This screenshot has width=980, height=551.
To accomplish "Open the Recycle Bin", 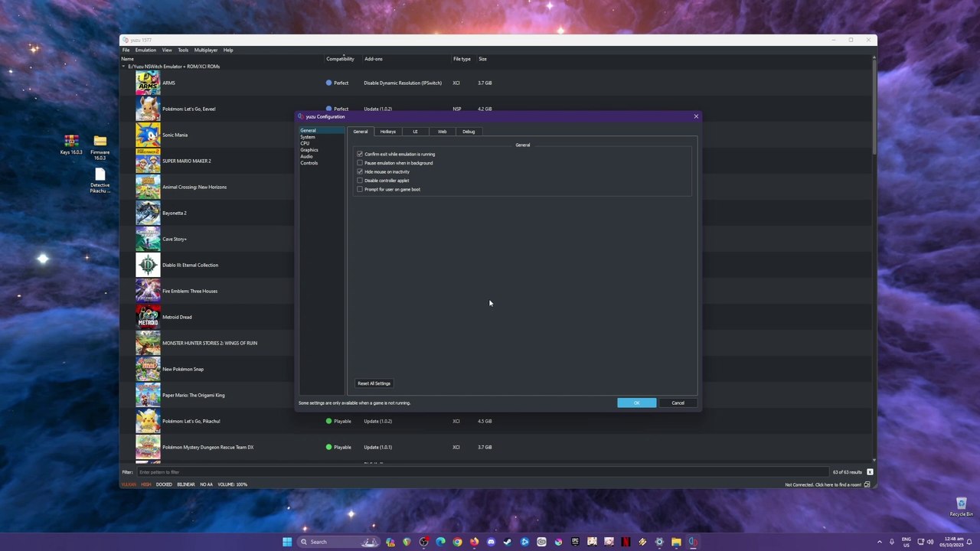I will (x=961, y=504).
